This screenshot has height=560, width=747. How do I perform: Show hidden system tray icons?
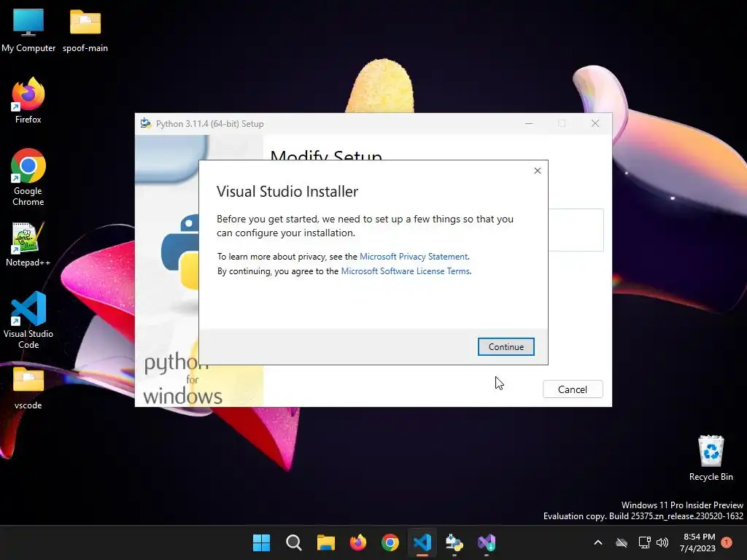(598, 542)
